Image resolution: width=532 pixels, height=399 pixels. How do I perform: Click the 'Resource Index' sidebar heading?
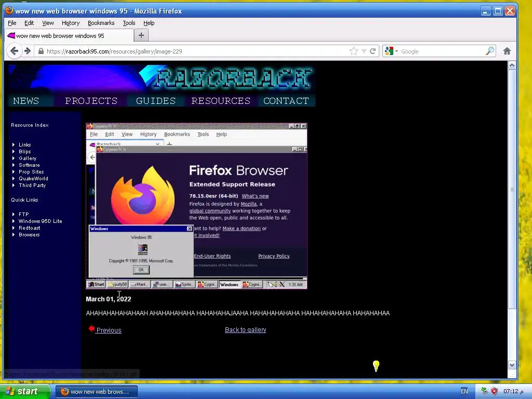[30, 125]
